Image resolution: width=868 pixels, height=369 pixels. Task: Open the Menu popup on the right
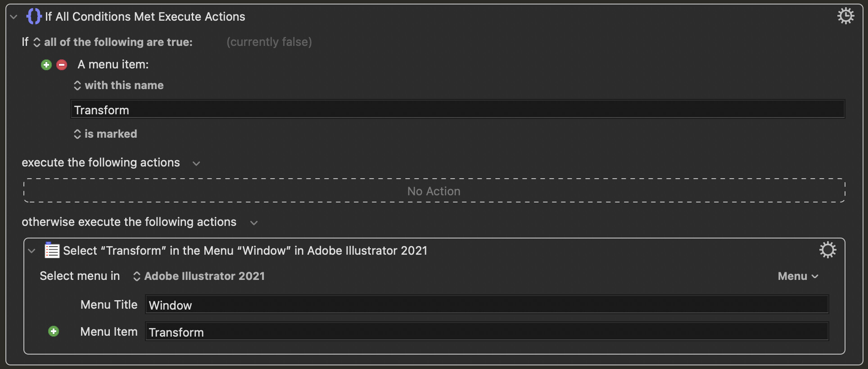point(798,276)
